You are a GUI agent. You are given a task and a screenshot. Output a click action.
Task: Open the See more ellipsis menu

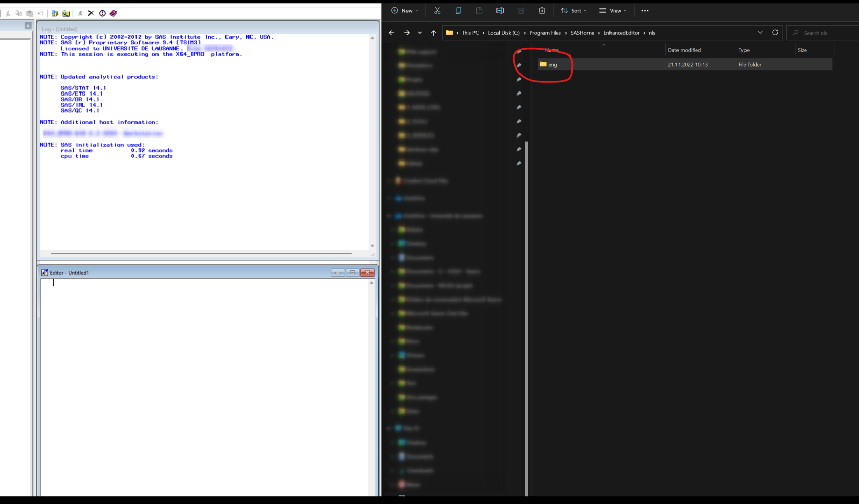click(645, 11)
